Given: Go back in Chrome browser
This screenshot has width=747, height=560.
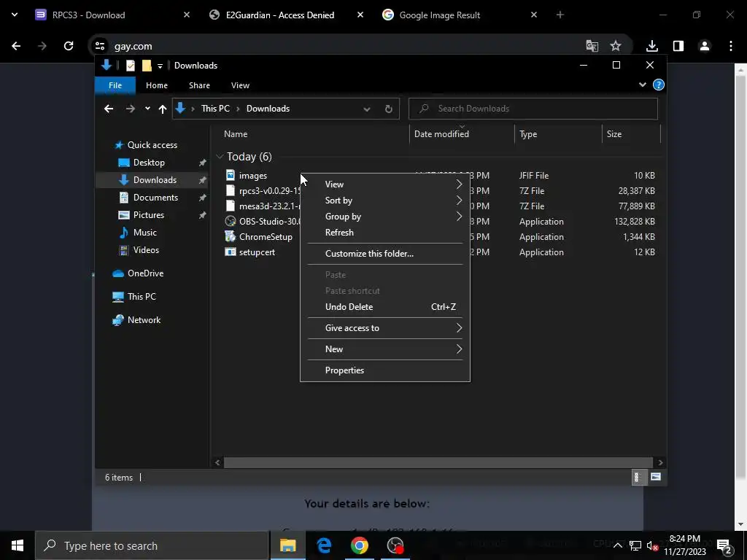Looking at the screenshot, I should (16, 46).
